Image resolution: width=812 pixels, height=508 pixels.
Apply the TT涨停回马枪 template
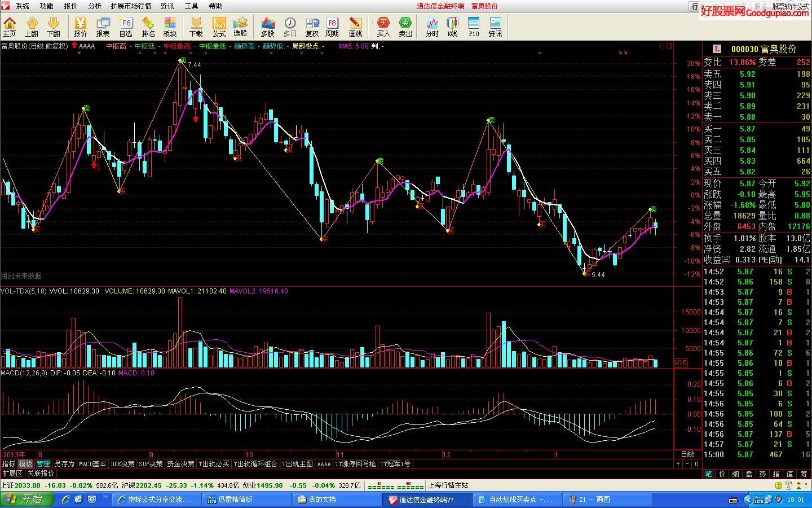(x=356, y=464)
